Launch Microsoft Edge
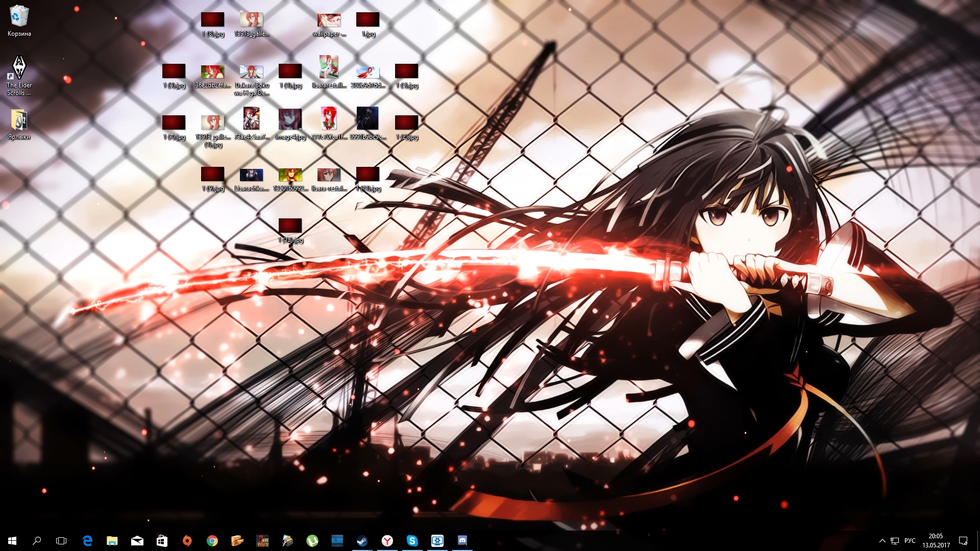This screenshot has width=980, height=551. pyautogui.click(x=87, y=541)
